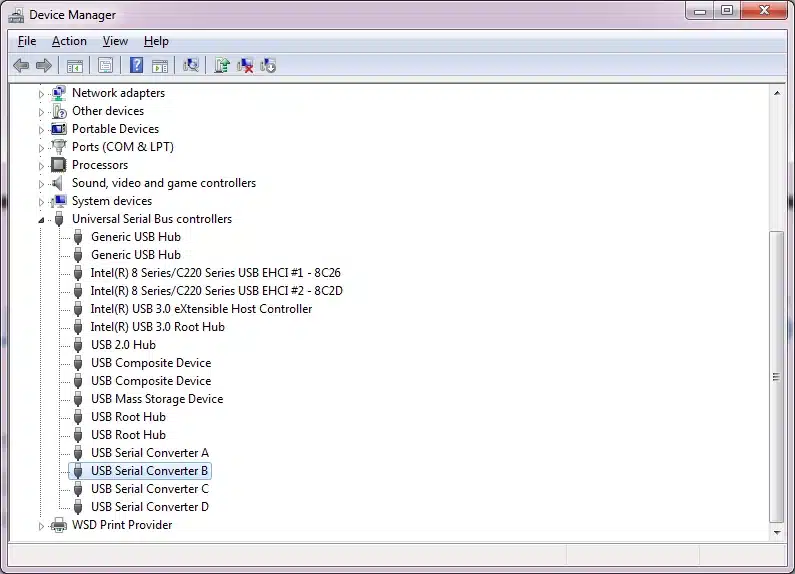The width and height of the screenshot is (795, 574).
Task: Click the USB Mass Storage Device plug icon
Action: click(x=78, y=399)
